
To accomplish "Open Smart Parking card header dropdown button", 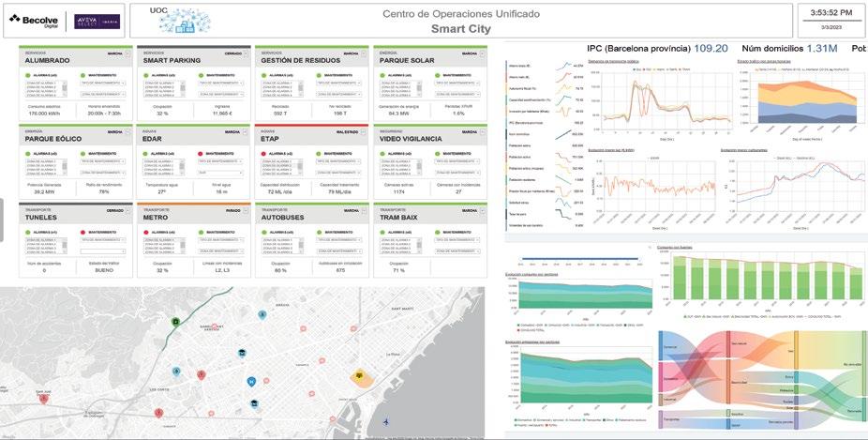I will [x=246, y=53].
